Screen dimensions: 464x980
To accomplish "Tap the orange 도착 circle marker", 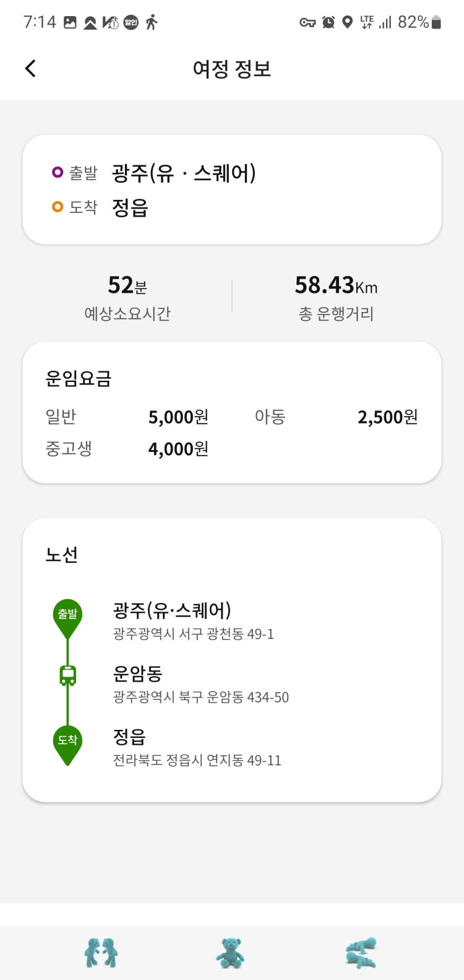I will pos(58,207).
